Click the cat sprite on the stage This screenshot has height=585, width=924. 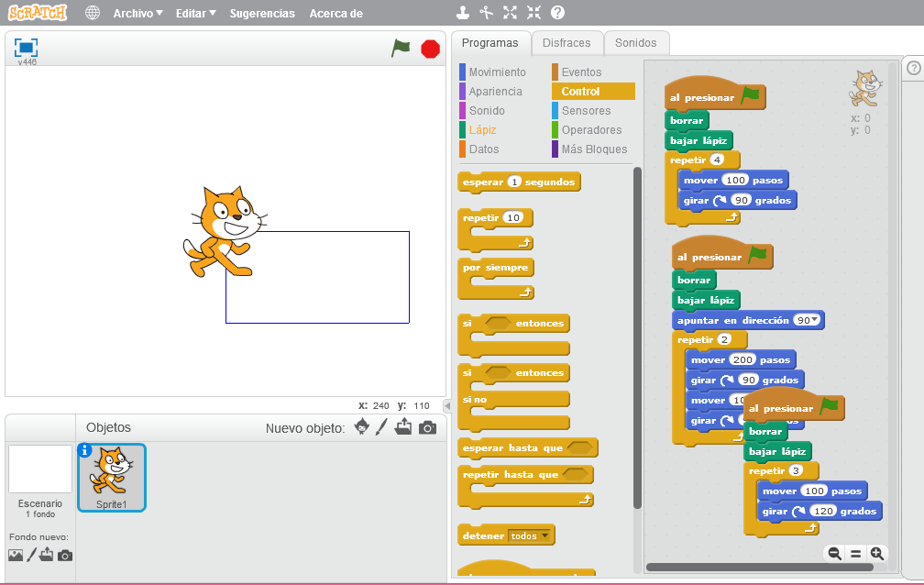225,232
